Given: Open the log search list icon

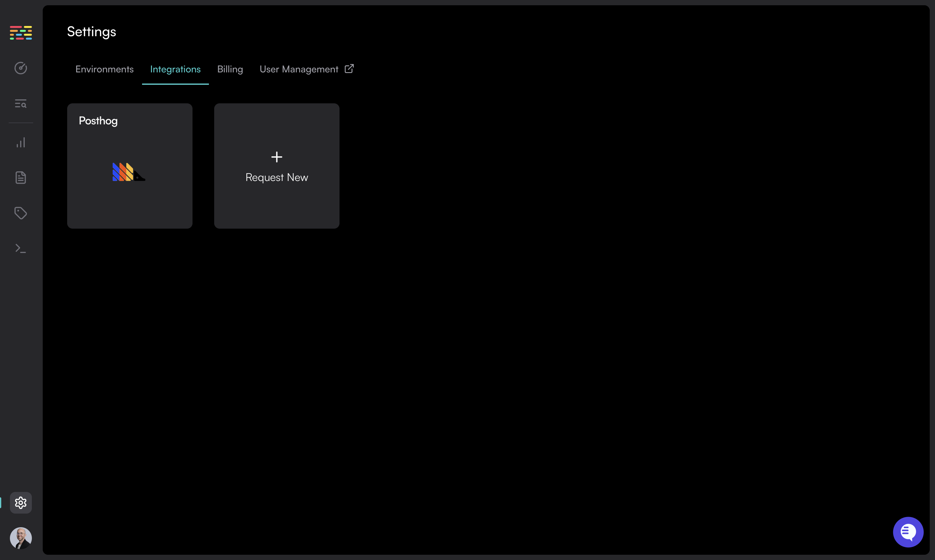Looking at the screenshot, I should pyautogui.click(x=21, y=103).
